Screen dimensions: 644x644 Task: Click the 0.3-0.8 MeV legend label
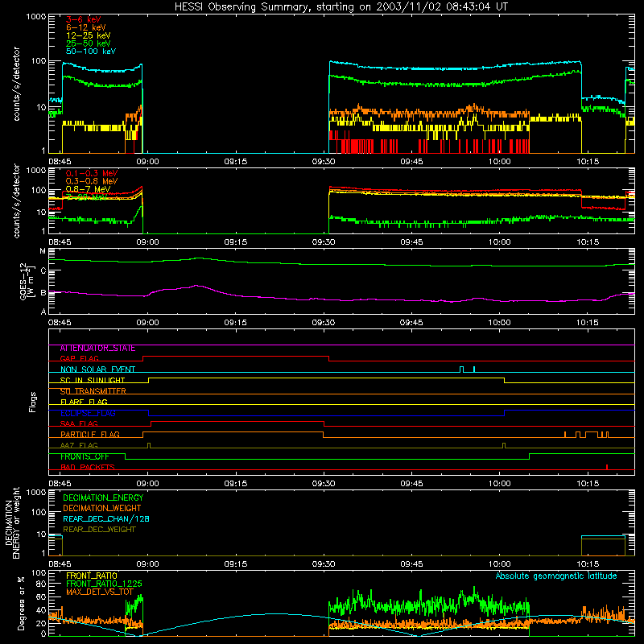[92, 181]
